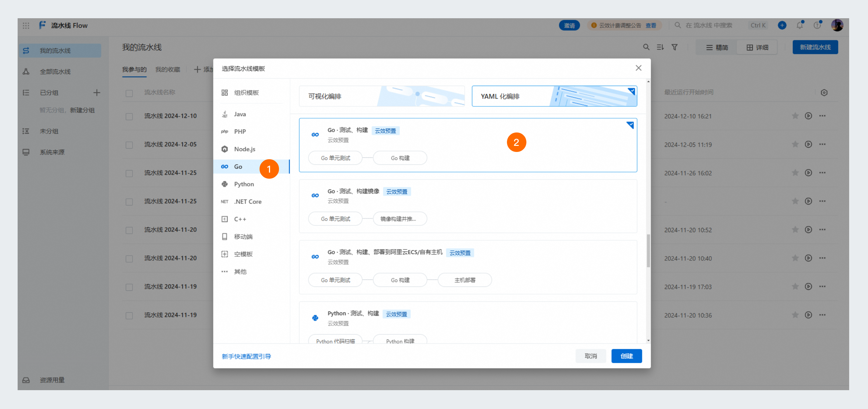Open more options for row 2024-11-20 10:52
Screen dimensions: 868x409
coord(822,230)
